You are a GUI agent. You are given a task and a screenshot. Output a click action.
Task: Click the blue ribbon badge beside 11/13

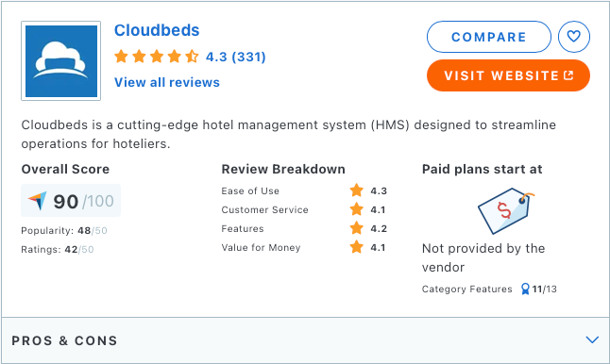pos(525,289)
